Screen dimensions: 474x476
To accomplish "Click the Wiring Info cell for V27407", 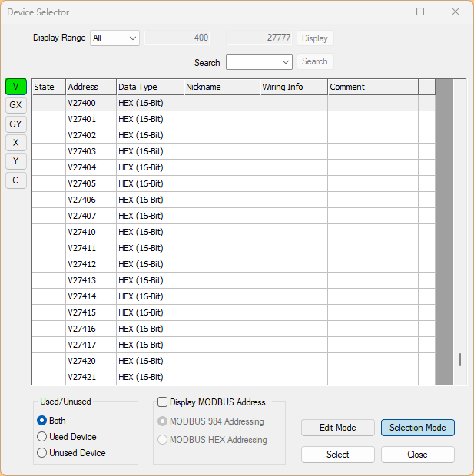I will 293,216.
